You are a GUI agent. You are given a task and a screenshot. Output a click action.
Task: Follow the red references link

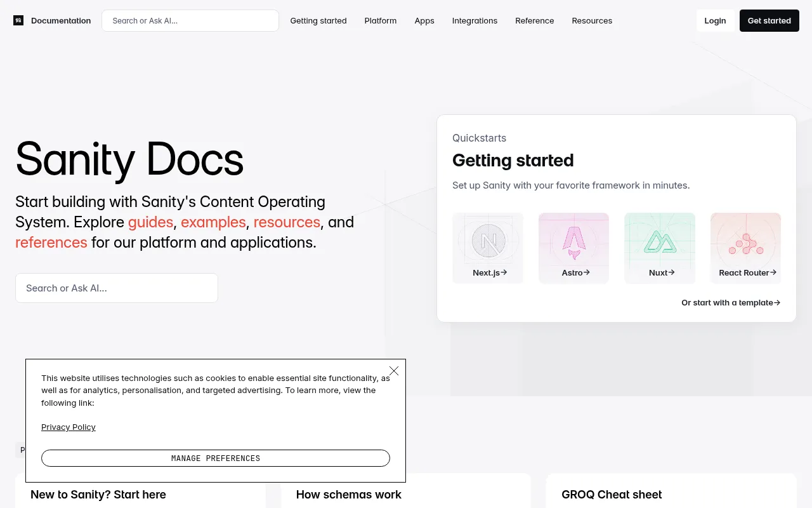point(51,243)
